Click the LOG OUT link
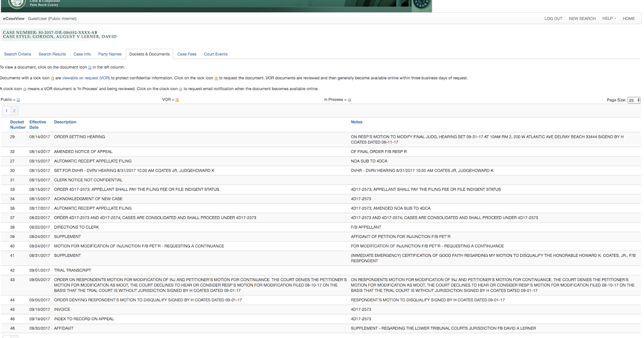 pos(553,19)
